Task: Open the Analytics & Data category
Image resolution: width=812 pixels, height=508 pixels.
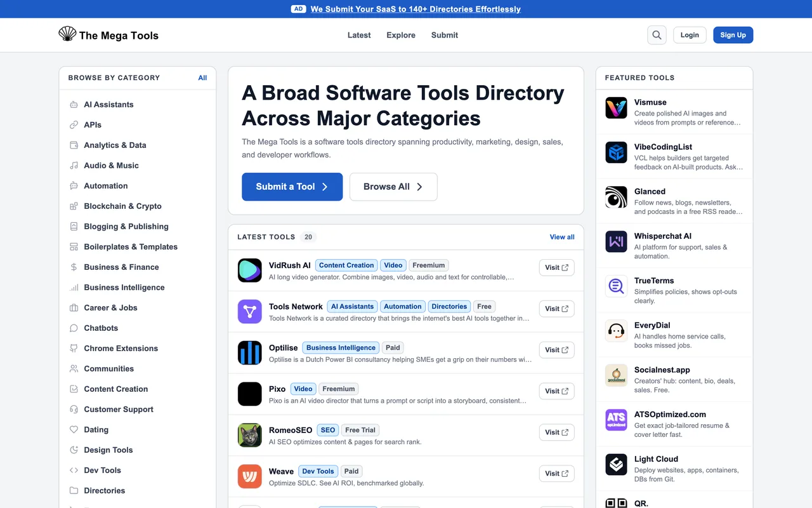Action: coord(138,145)
